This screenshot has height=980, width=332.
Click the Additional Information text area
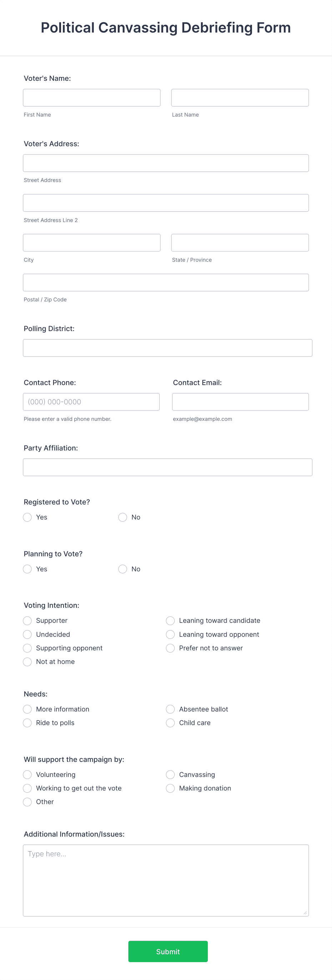click(166, 881)
